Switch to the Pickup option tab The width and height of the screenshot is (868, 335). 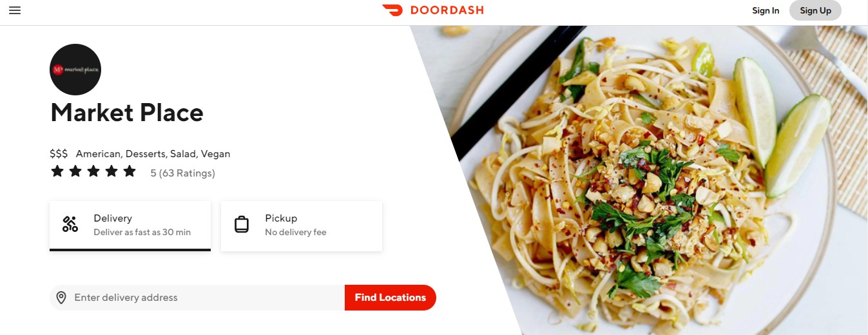coord(302,225)
